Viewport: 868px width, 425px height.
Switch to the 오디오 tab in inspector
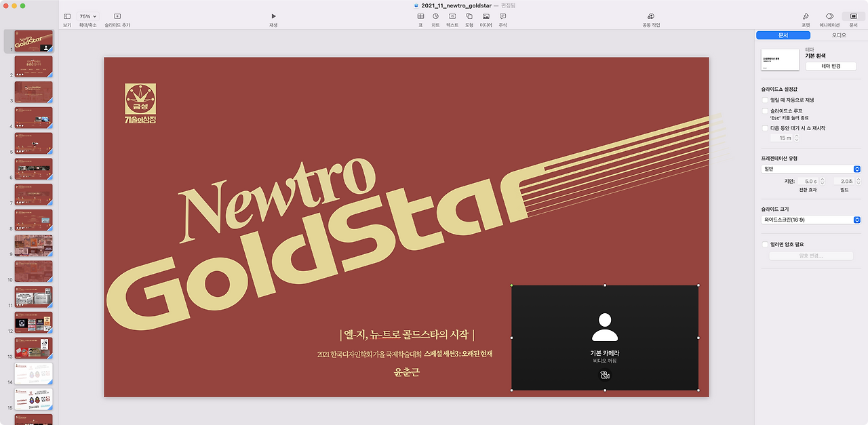pos(839,35)
